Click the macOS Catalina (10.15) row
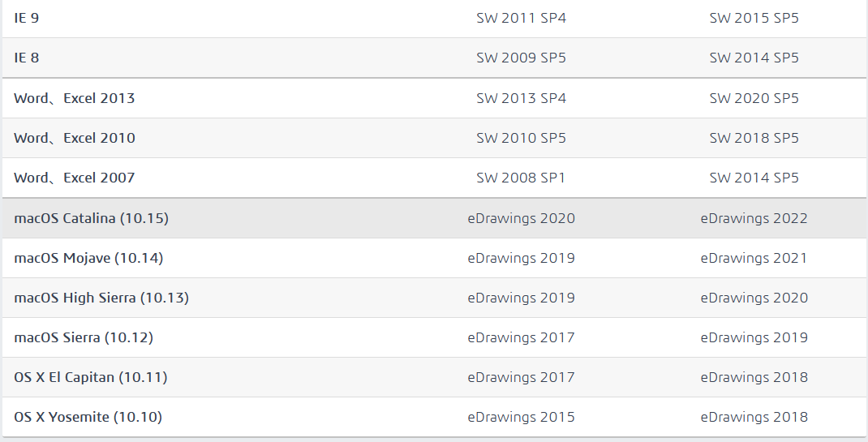 click(x=435, y=218)
